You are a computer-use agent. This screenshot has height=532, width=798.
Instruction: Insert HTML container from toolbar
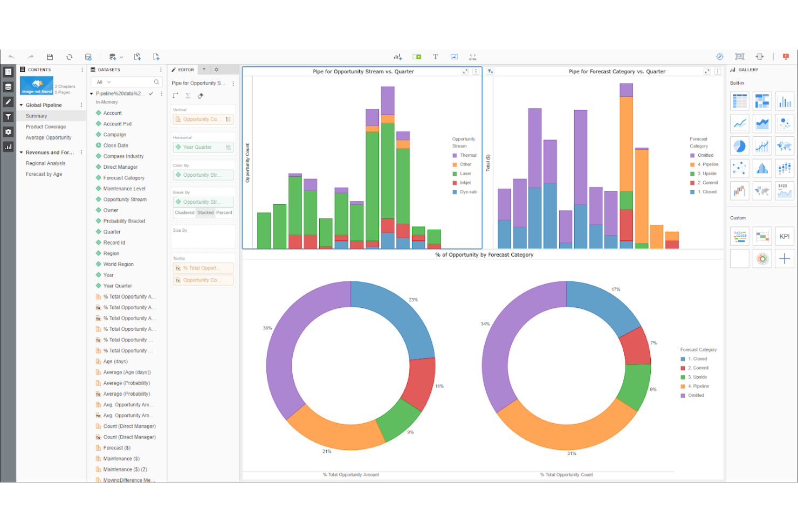point(473,57)
